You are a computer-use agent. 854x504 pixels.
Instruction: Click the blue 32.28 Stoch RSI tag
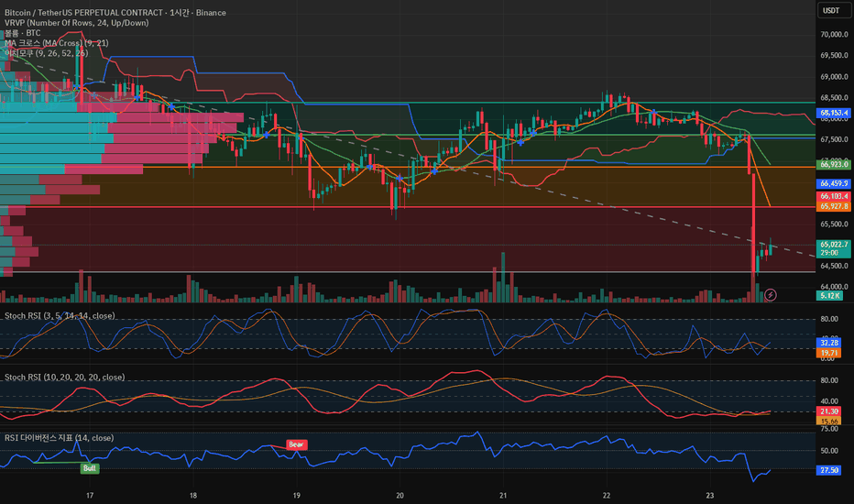pos(828,343)
